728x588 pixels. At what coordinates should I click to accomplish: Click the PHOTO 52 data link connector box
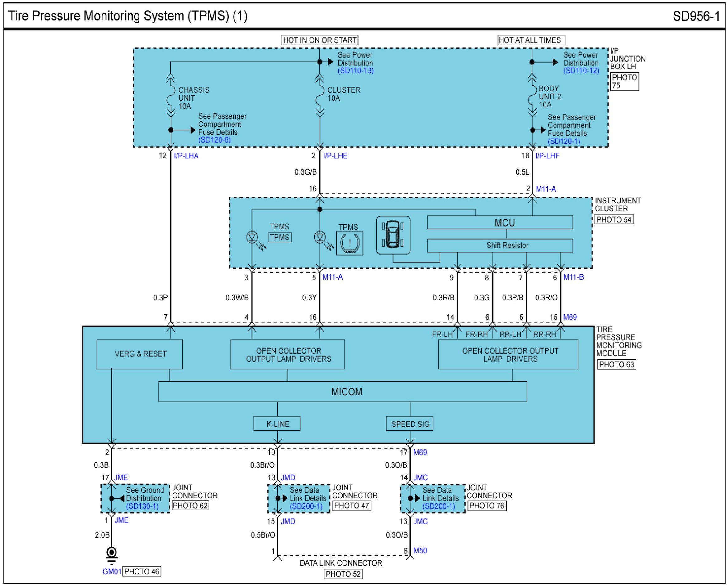click(343, 574)
